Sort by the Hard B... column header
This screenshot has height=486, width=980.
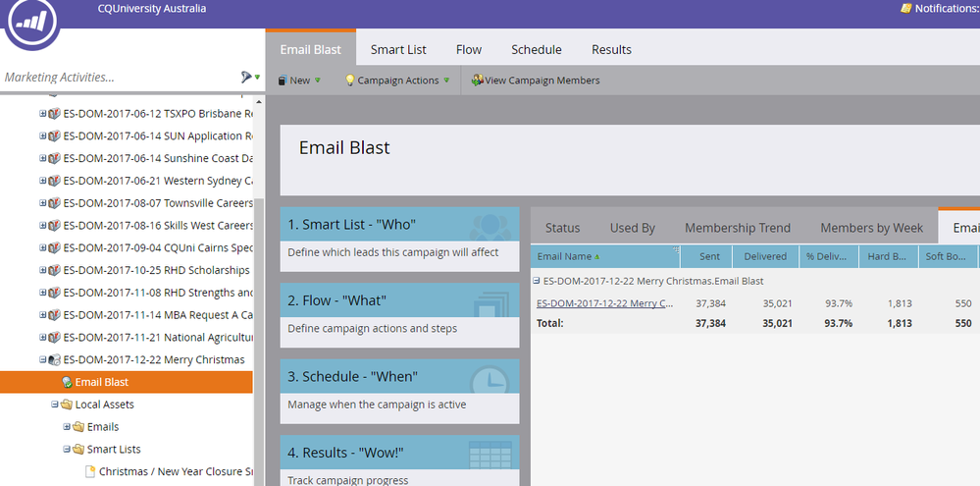[888, 256]
